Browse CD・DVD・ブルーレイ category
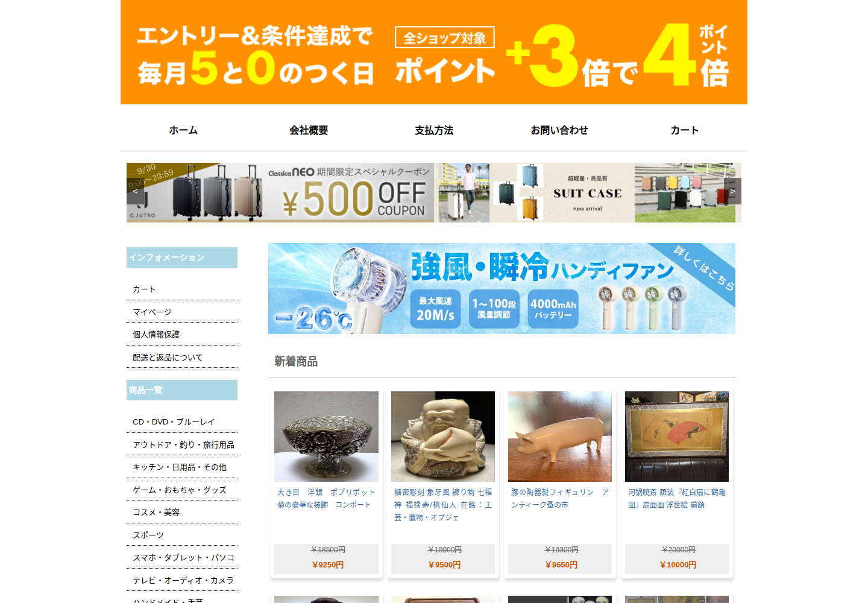The image size is (868, 603). pyautogui.click(x=174, y=422)
